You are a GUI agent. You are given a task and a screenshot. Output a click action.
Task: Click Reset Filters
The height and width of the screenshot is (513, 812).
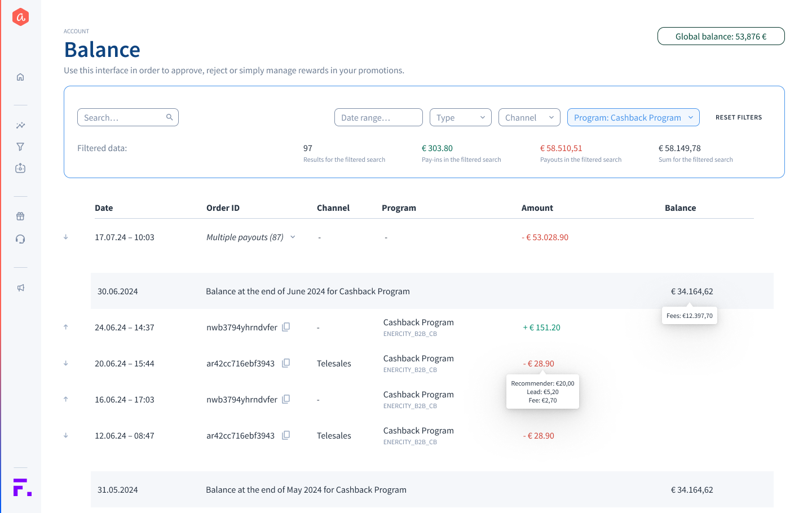[x=738, y=117]
